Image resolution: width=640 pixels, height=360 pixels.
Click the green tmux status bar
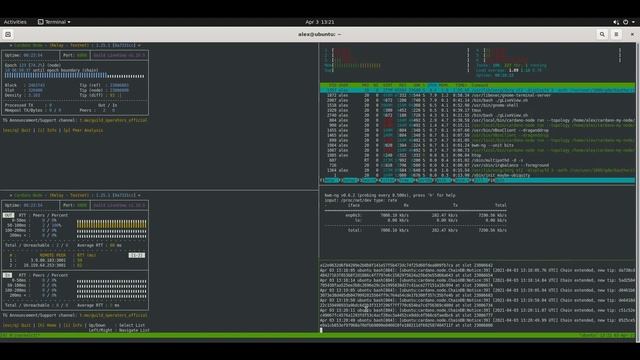click(x=318, y=335)
